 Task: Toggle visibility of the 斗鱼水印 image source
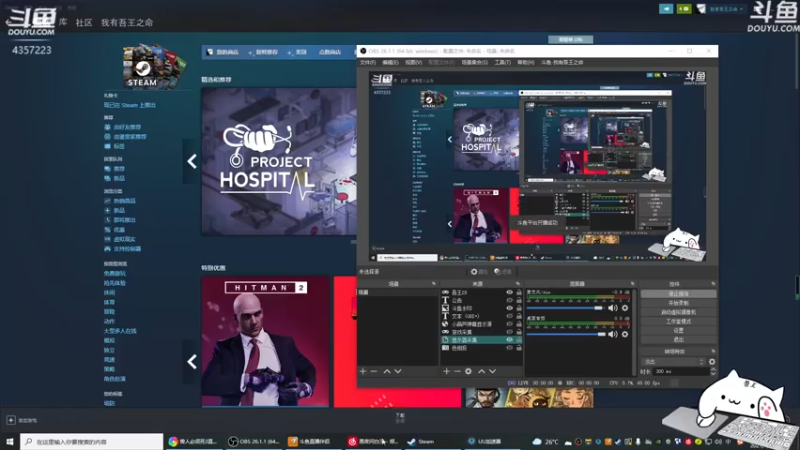pos(509,308)
